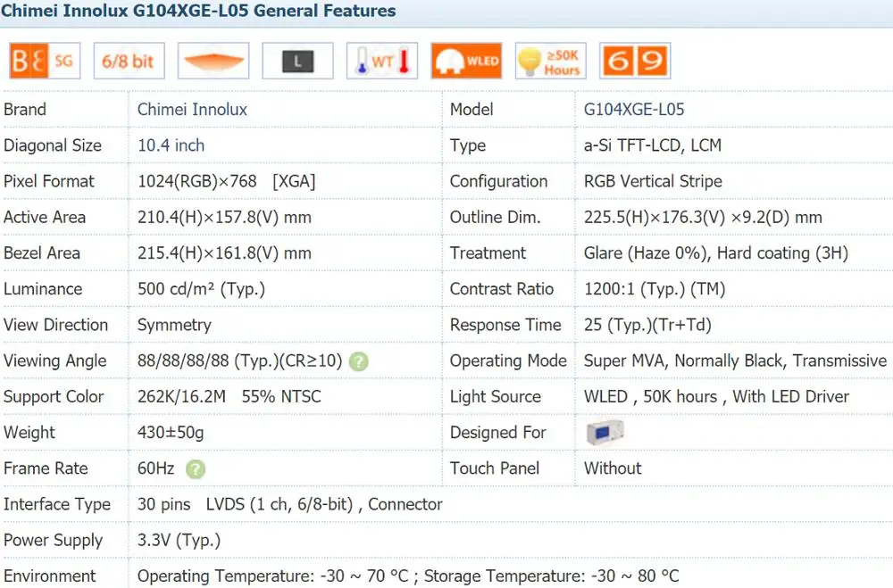
Task: Select the Diagonal Size label
Action: coord(53,145)
